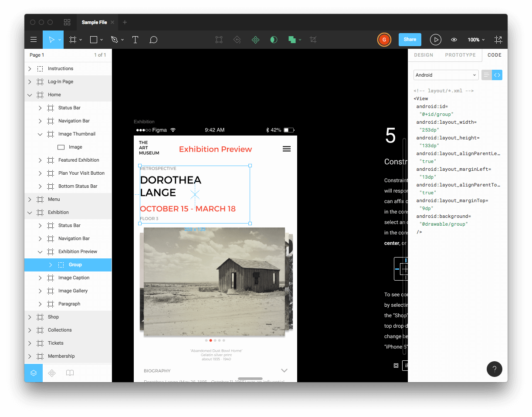Image resolution: width=532 pixels, height=417 pixels.
Task: Expand the Shop frame in layers
Action: coord(30,317)
